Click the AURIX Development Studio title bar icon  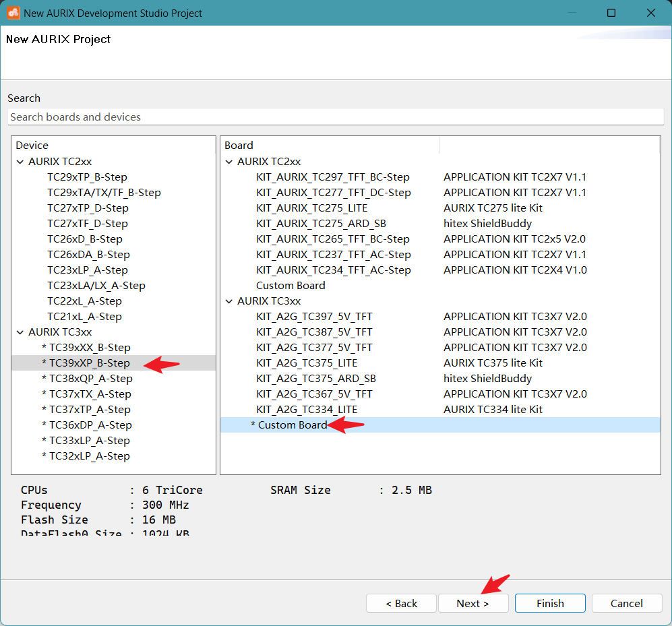click(13, 13)
